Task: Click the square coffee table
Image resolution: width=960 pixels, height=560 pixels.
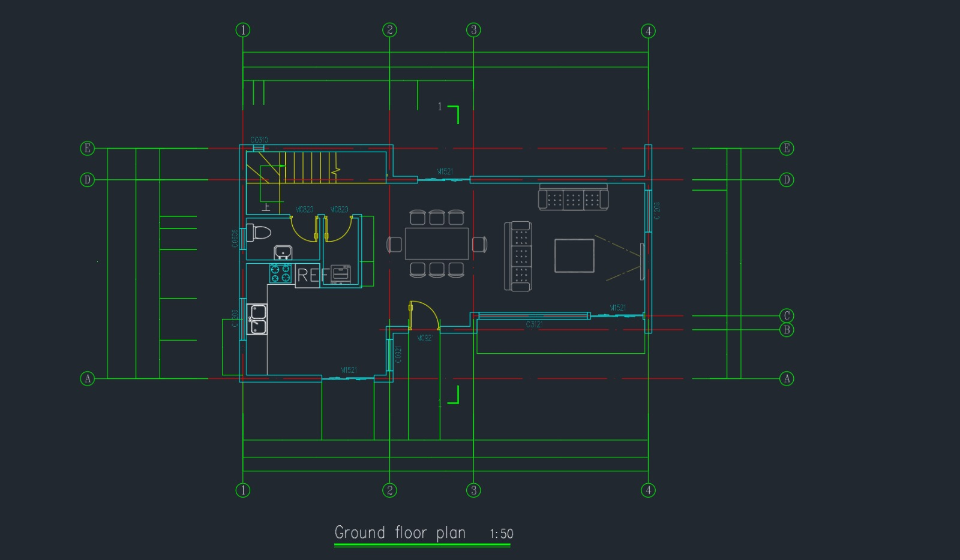Action: tap(575, 255)
